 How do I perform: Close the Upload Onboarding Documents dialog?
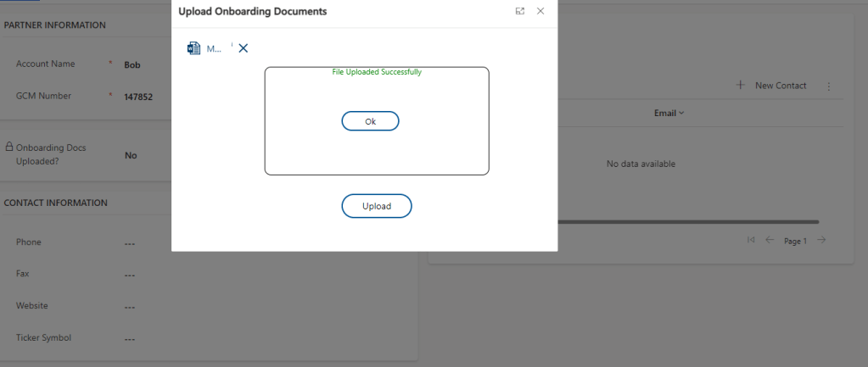(x=540, y=11)
